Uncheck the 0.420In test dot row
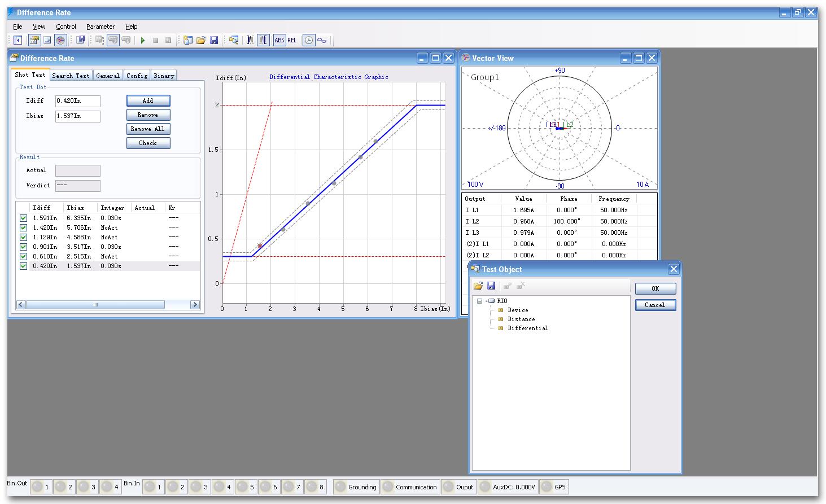 23,266
